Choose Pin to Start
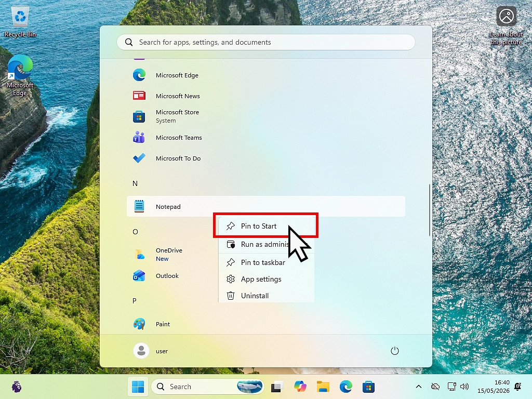The width and height of the screenshot is (532, 399). point(266,226)
